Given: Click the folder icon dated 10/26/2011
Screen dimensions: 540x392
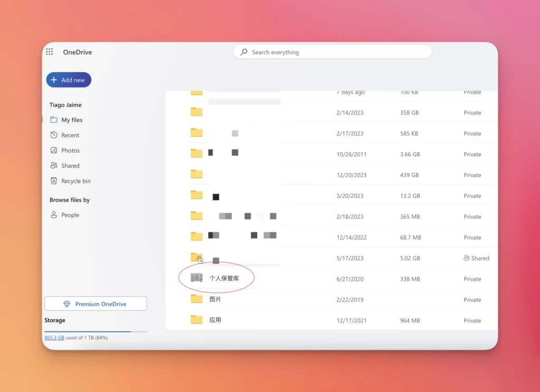Looking at the screenshot, I should [197, 153].
